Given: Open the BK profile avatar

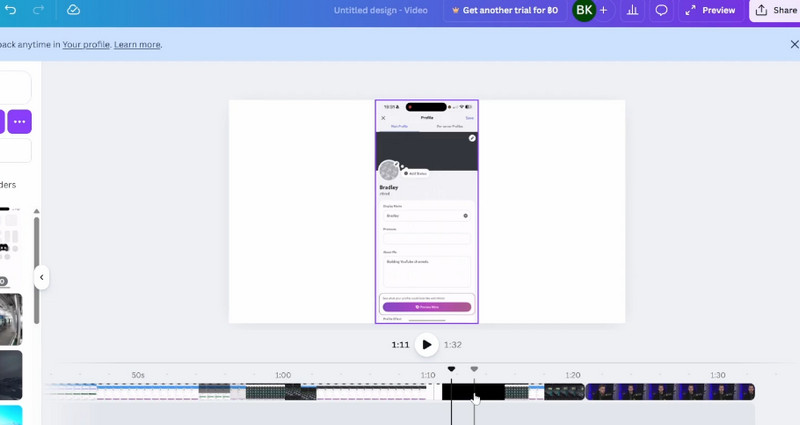Looking at the screenshot, I should click(584, 10).
